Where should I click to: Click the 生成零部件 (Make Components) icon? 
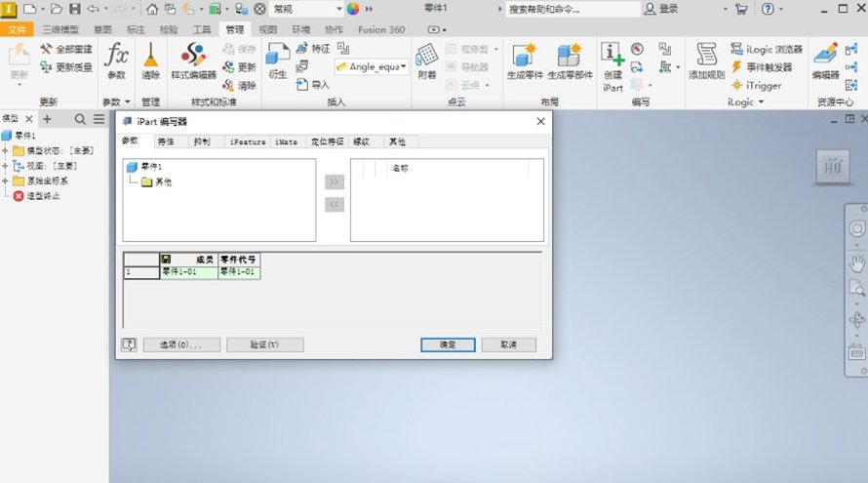tap(571, 60)
